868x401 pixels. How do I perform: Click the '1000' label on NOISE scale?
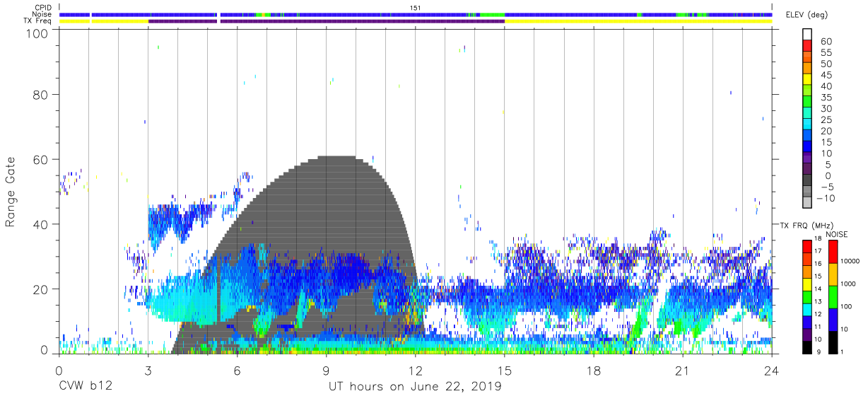pyautogui.click(x=849, y=284)
